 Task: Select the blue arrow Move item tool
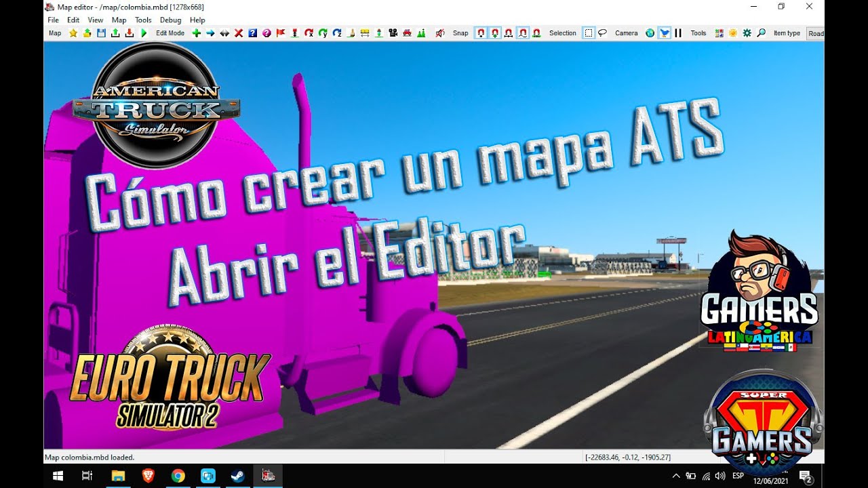[210, 33]
